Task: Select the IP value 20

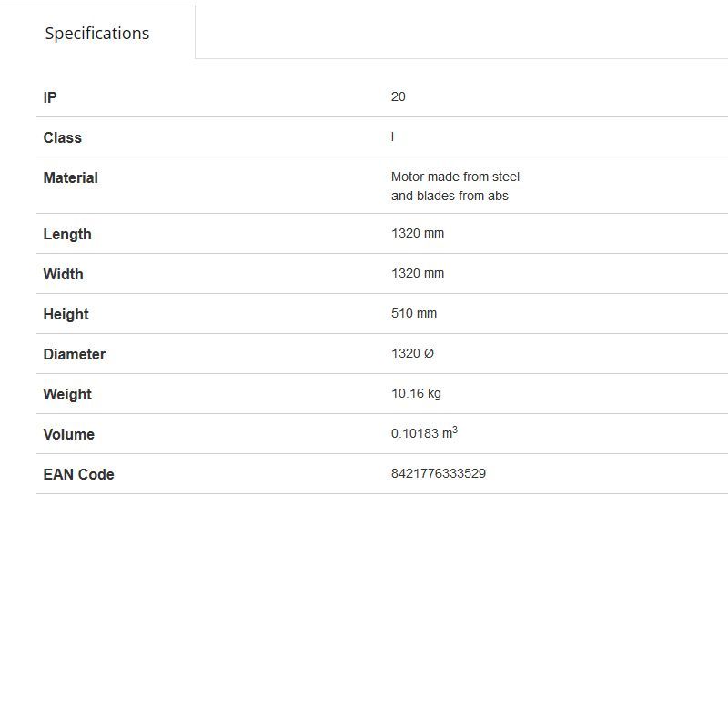Action: point(398,96)
